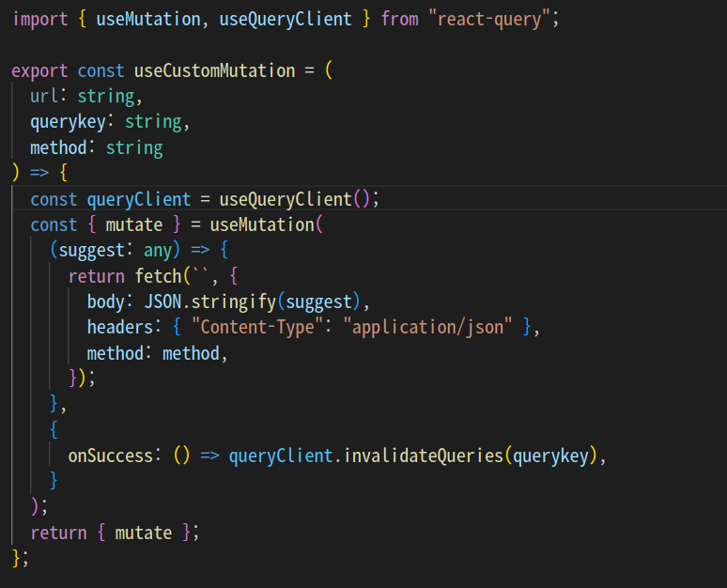
Task: Click JSON.stringify in the body line
Action: point(210,302)
